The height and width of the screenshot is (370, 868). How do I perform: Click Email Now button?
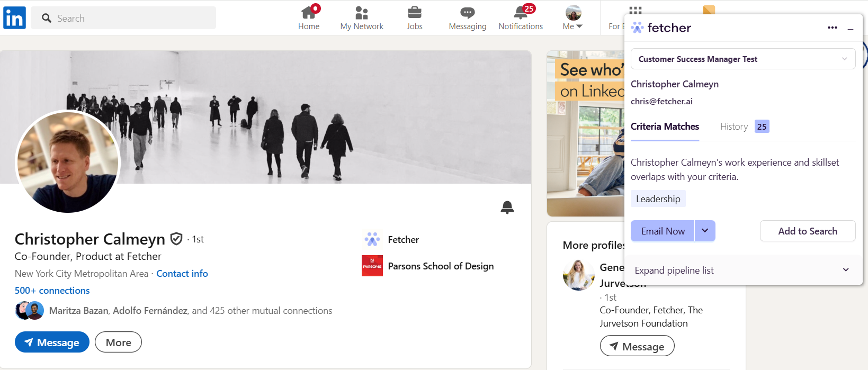[x=663, y=231]
